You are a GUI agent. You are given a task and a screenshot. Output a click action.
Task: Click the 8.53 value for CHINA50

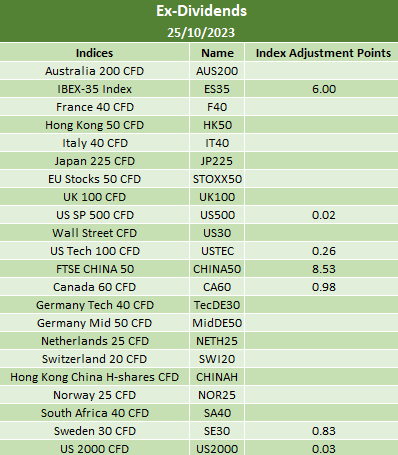pyautogui.click(x=324, y=269)
